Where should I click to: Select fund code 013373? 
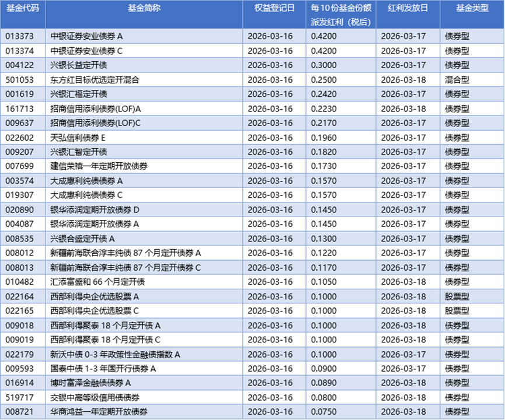[x=19, y=36]
